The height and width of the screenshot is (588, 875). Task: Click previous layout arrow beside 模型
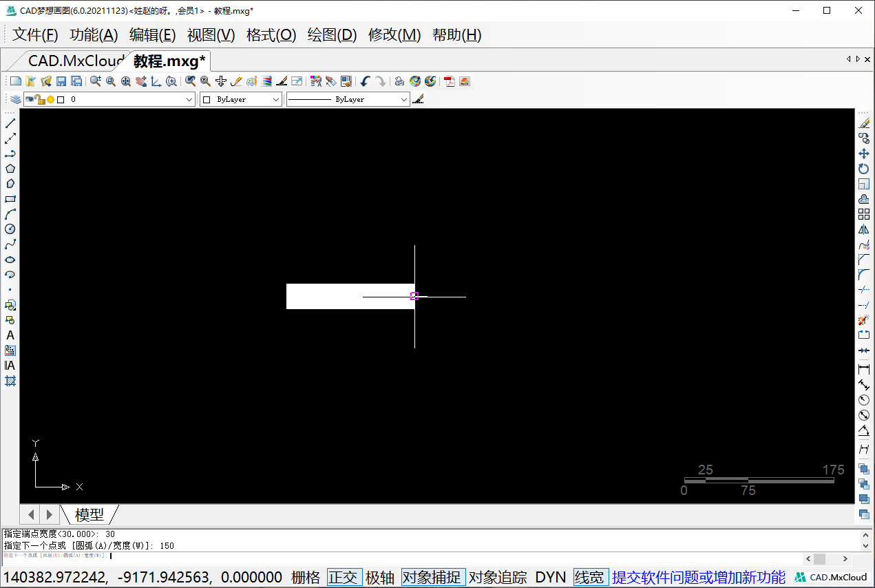tap(31, 514)
